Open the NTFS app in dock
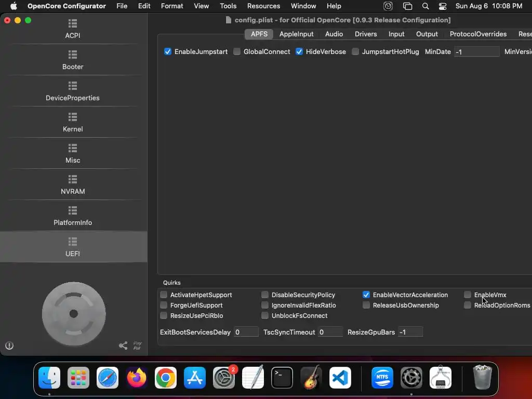Image resolution: width=532 pixels, height=399 pixels. click(x=382, y=378)
